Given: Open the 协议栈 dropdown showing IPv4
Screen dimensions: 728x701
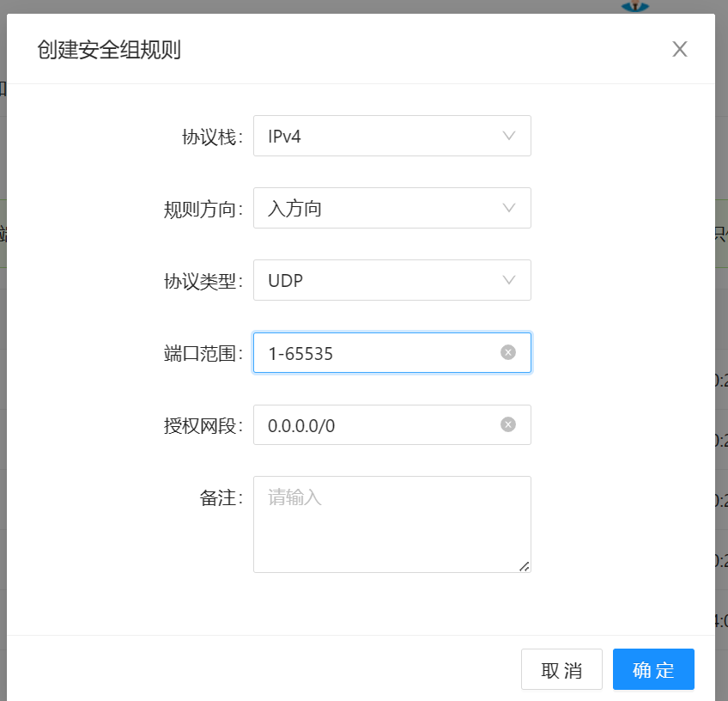Looking at the screenshot, I should coord(378,136).
